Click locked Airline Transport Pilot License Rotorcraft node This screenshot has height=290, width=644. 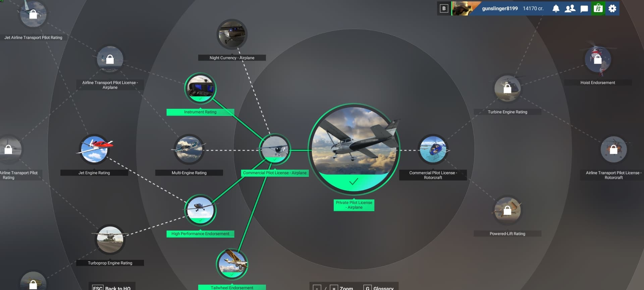pos(613,149)
